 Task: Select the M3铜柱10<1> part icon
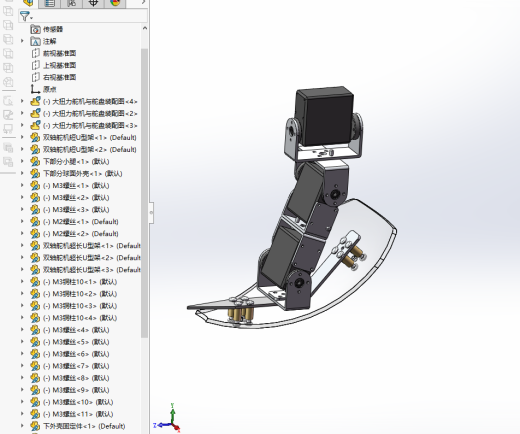35,282
